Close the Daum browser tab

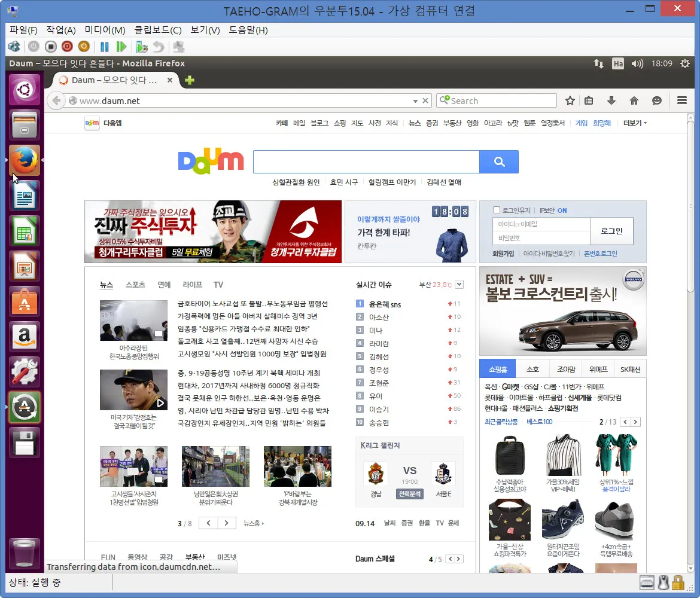point(170,80)
